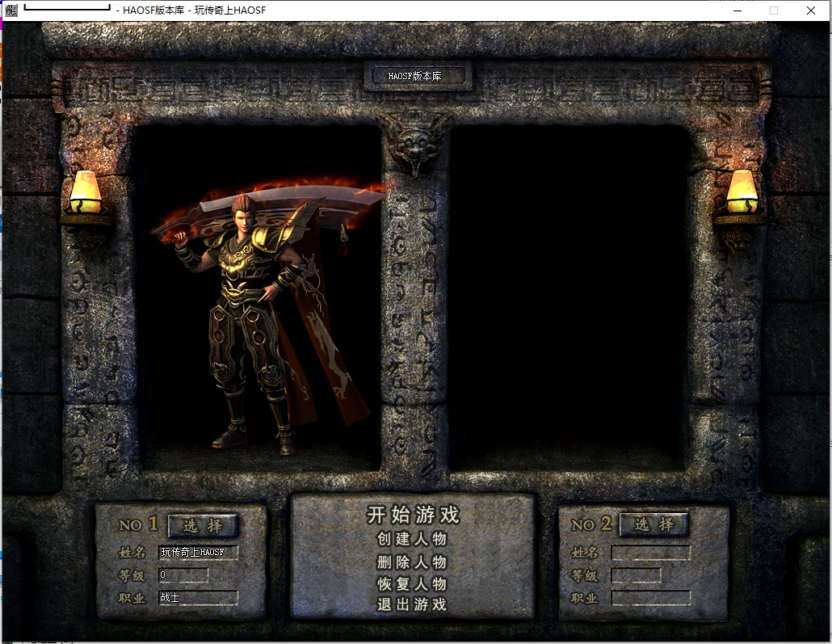
Task: Click the glowing lamp on the left wall
Action: click(x=86, y=194)
